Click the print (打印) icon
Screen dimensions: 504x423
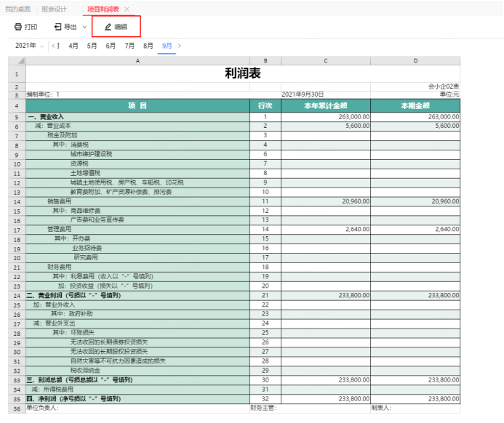(x=18, y=27)
